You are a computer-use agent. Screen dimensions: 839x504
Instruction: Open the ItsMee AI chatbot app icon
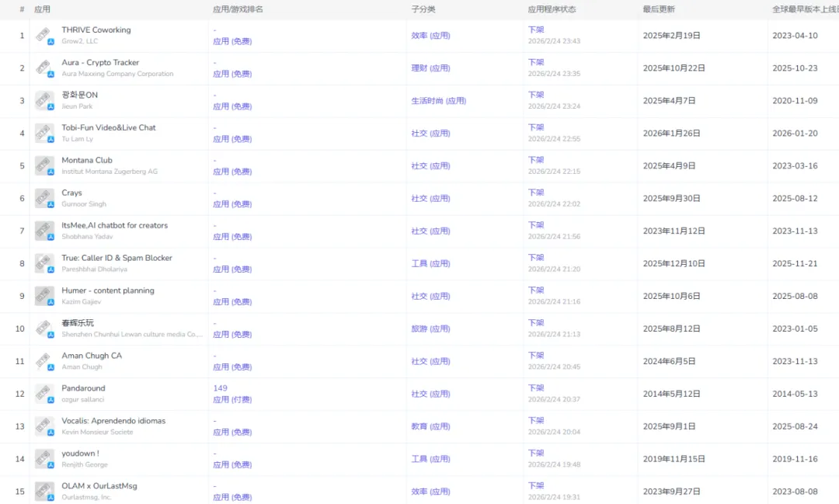click(x=44, y=231)
